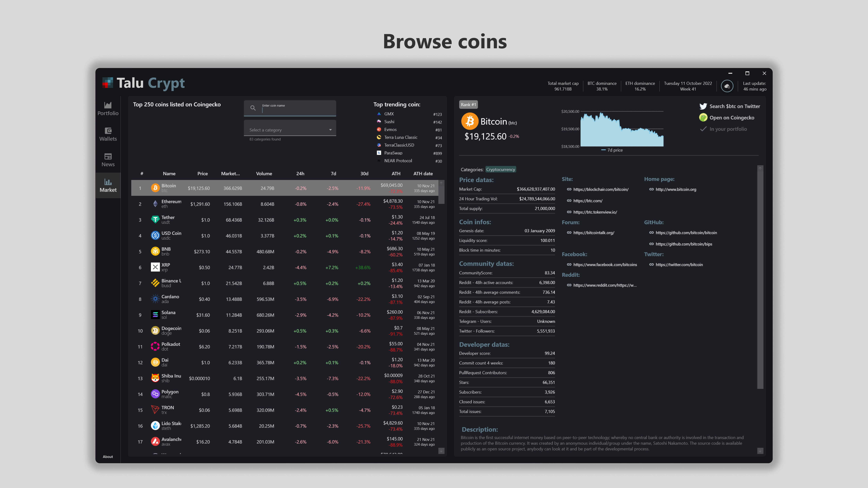Expand the 'Select a category' dropdown
This screenshot has width=868, height=488.
(330, 130)
